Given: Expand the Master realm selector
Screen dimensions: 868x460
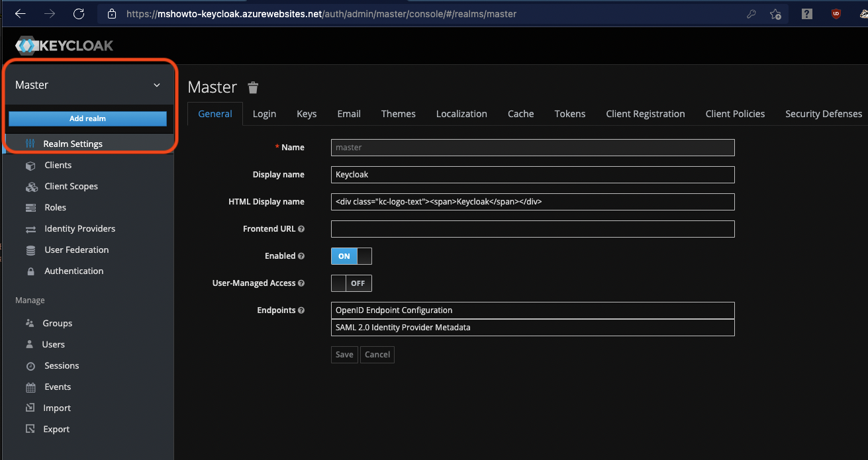Looking at the screenshot, I should click(88, 85).
